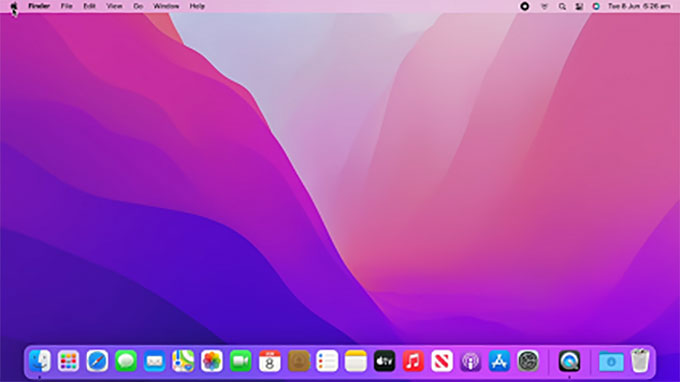The image size is (680, 382).
Task: Open Spotlight search magnifier
Action: (562, 6)
